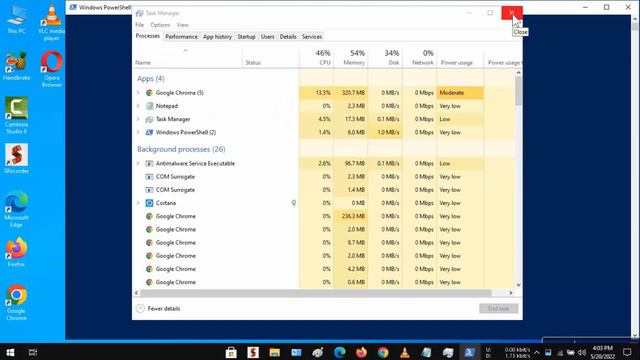Switch to the Performance tab
Viewport: 640px width, 360px height.
pos(181,37)
